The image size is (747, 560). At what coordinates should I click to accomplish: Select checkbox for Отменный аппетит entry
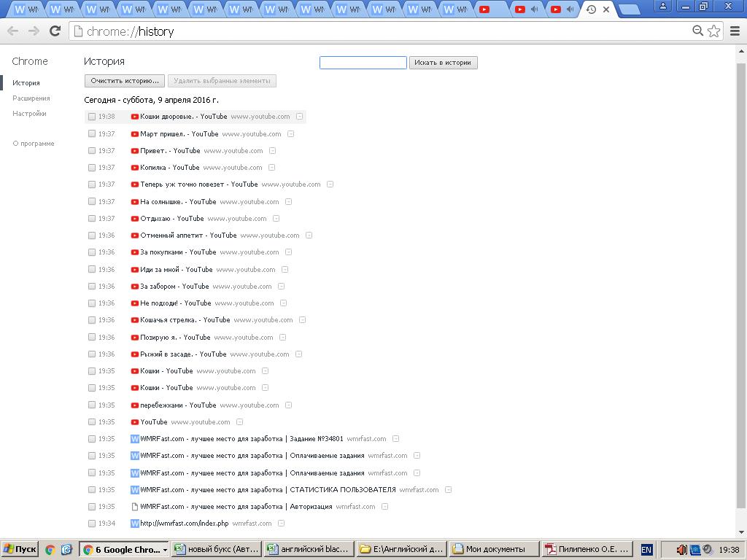pos(92,236)
